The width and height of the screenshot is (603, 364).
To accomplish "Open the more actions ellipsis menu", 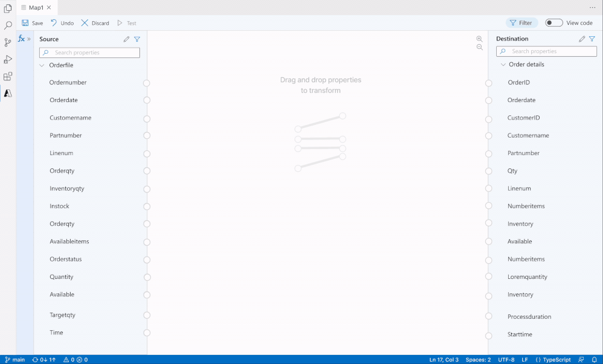I will (593, 7).
